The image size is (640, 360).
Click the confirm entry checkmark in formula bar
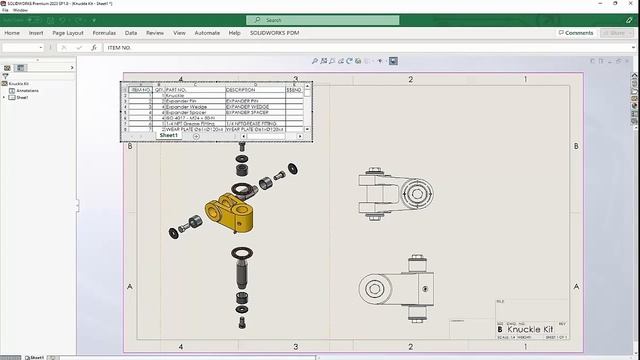[79, 48]
